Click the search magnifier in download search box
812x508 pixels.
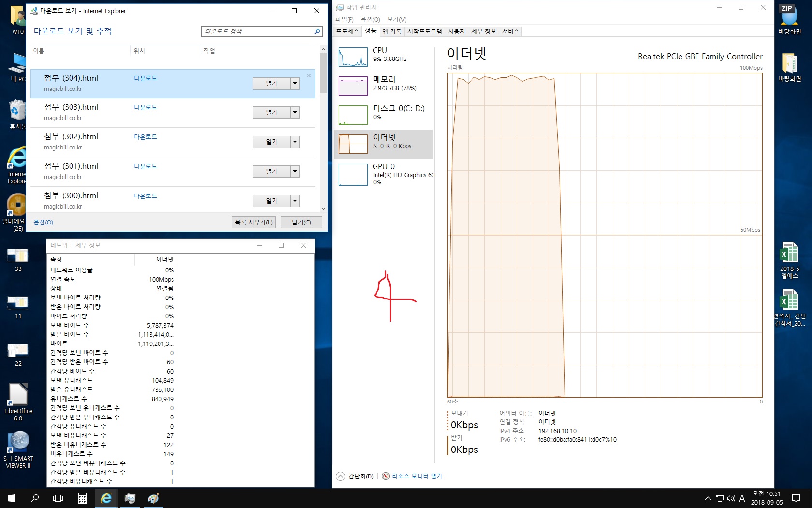317,31
